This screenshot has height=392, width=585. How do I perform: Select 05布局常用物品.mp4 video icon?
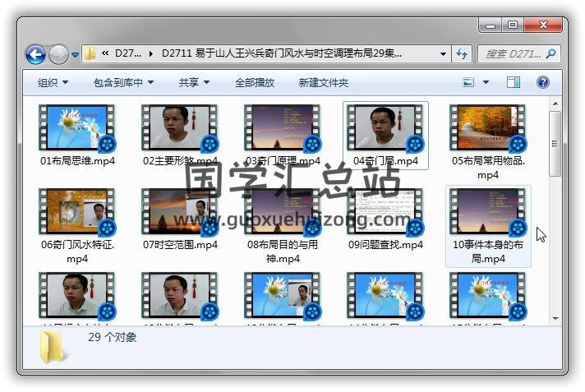click(488, 127)
